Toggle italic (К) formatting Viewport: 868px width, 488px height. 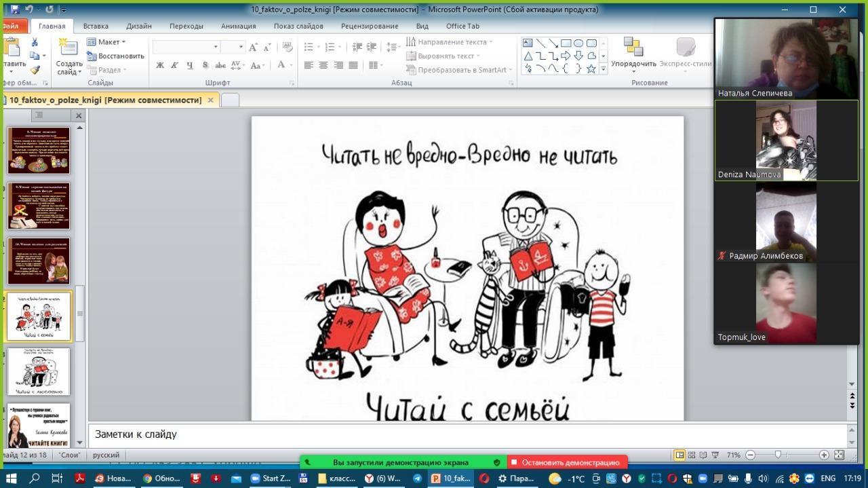pyautogui.click(x=174, y=65)
